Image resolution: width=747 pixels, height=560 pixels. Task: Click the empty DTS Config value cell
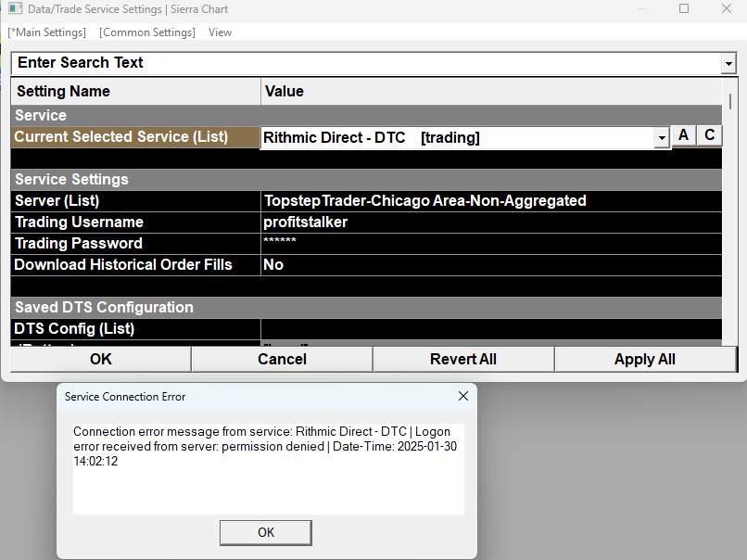(x=491, y=329)
